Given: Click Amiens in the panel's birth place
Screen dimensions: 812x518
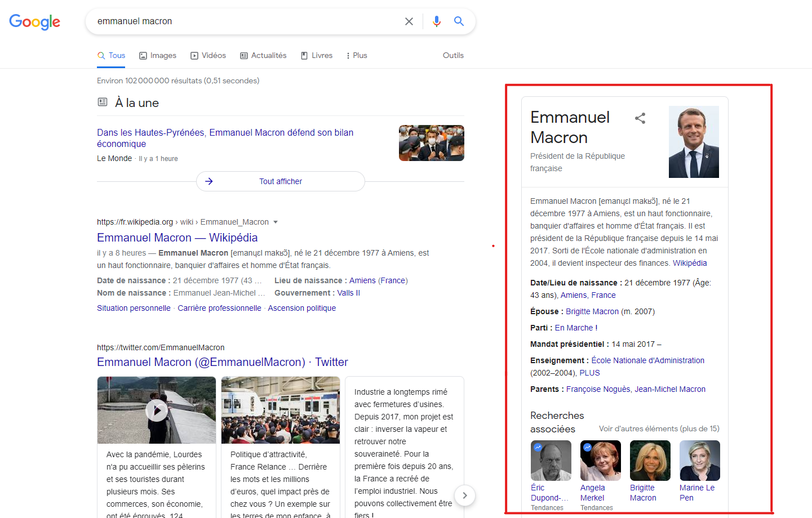Looking at the screenshot, I should coord(574,295).
